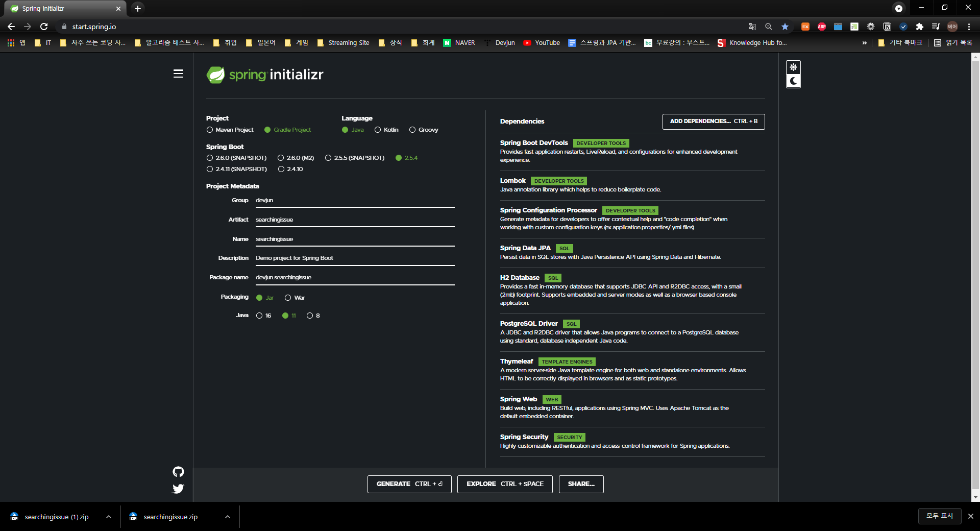Image resolution: width=980 pixels, height=531 pixels.
Task: Click 모두 표시 to show all downloads
Action: (940, 516)
